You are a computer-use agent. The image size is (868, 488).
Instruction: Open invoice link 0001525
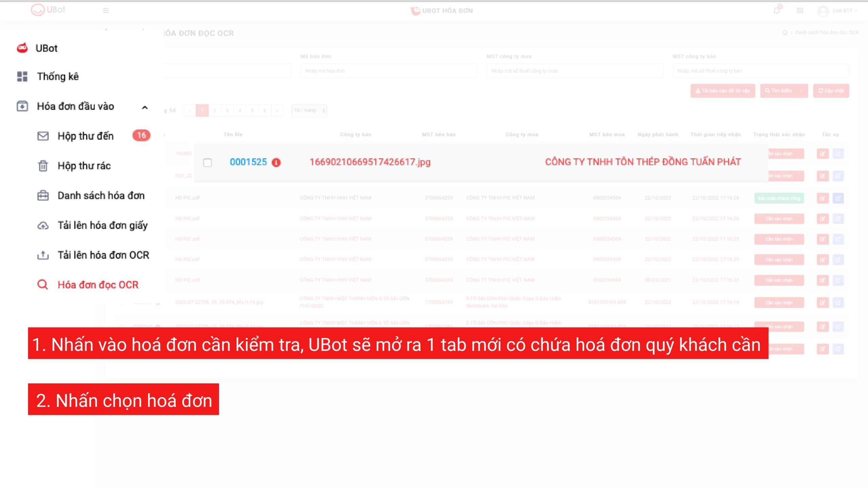point(248,162)
